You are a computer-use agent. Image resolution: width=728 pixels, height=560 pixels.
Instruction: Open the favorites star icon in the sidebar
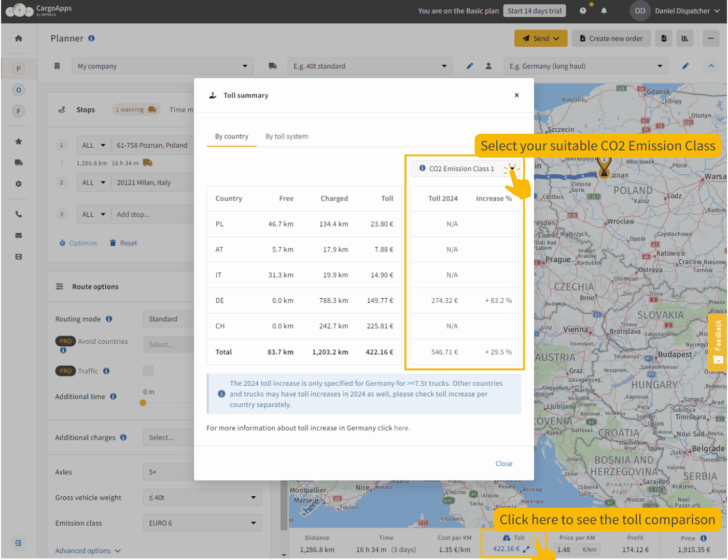[19, 142]
